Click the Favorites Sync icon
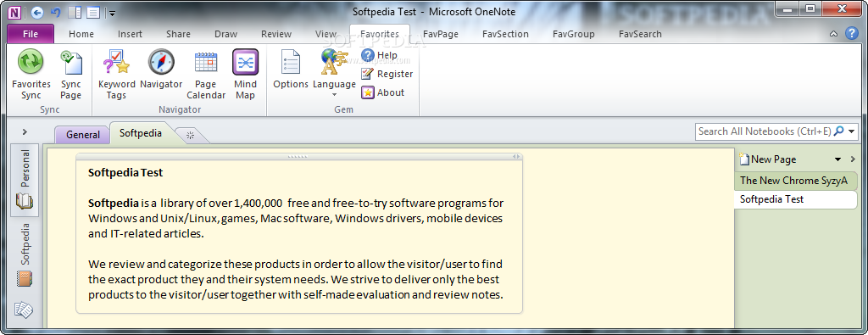The height and width of the screenshot is (335, 868). [31, 61]
